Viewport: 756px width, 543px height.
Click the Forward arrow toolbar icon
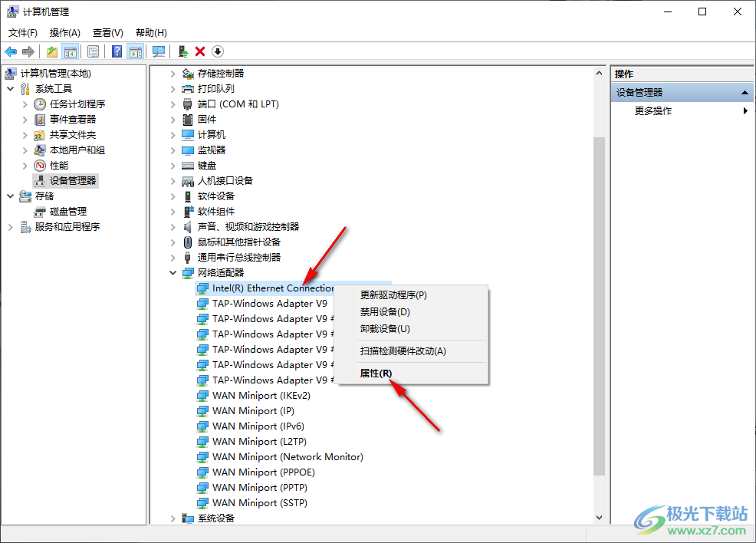28,51
